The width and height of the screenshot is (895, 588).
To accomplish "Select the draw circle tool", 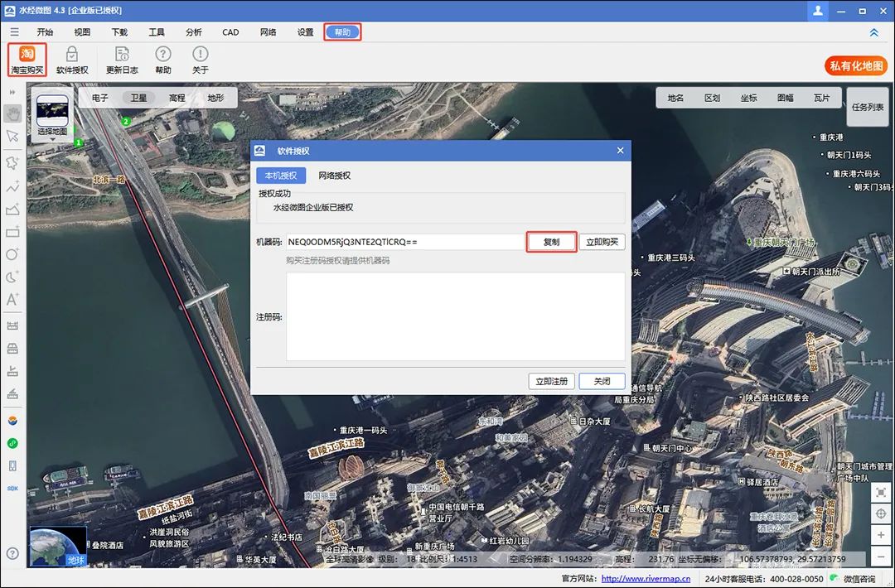I will [x=12, y=254].
